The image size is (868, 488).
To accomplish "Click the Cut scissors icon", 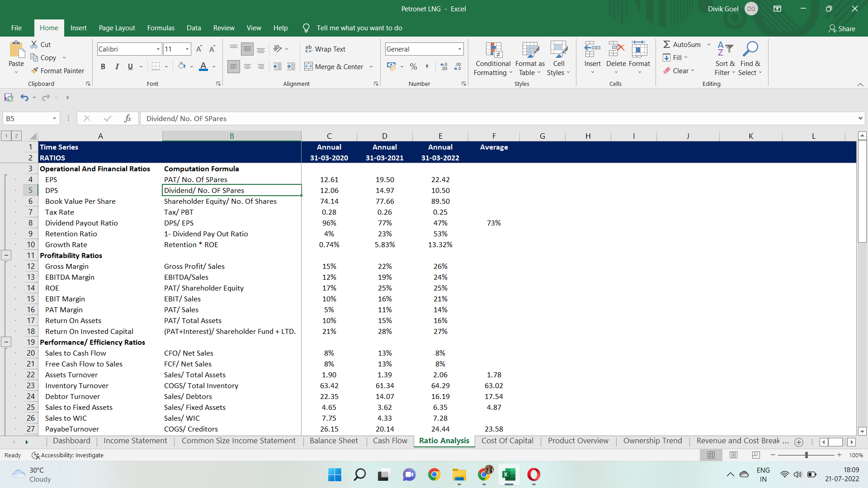I will tap(34, 44).
